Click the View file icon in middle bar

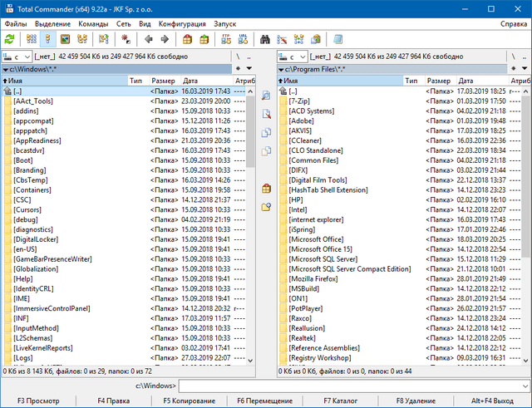click(x=266, y=96)
